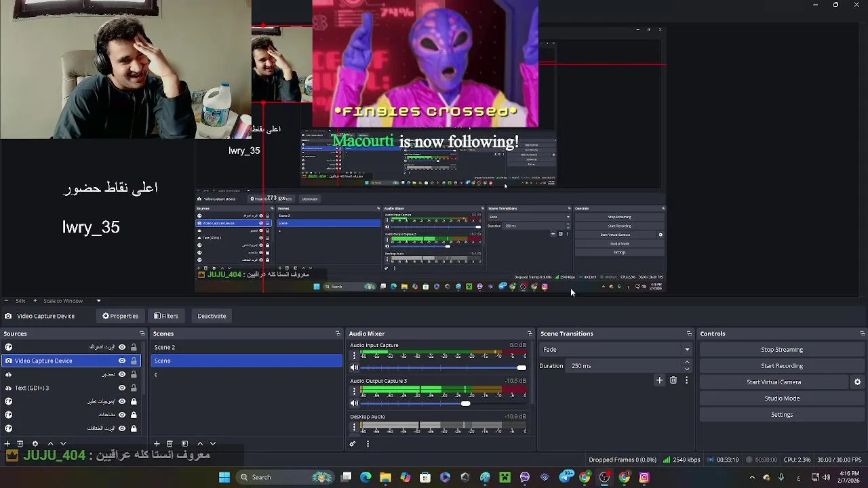Open Audio Input Capture options three-dot menu

[354, 355]
